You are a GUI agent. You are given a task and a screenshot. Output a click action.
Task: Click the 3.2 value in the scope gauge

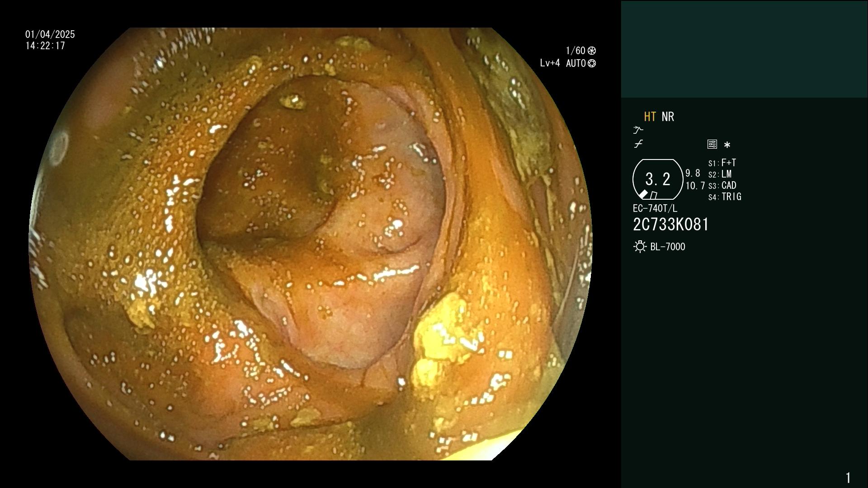[658, 179]
